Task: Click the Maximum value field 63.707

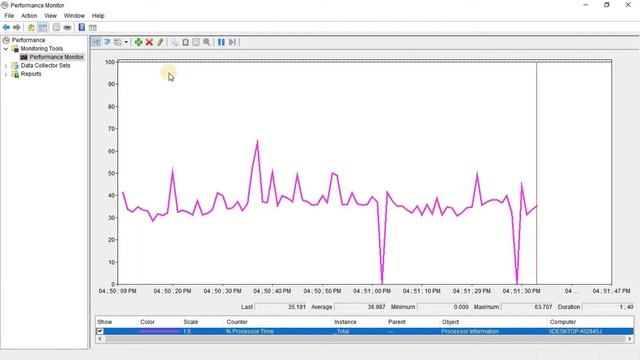Action: pyautogui.click(x=527, y=307)
